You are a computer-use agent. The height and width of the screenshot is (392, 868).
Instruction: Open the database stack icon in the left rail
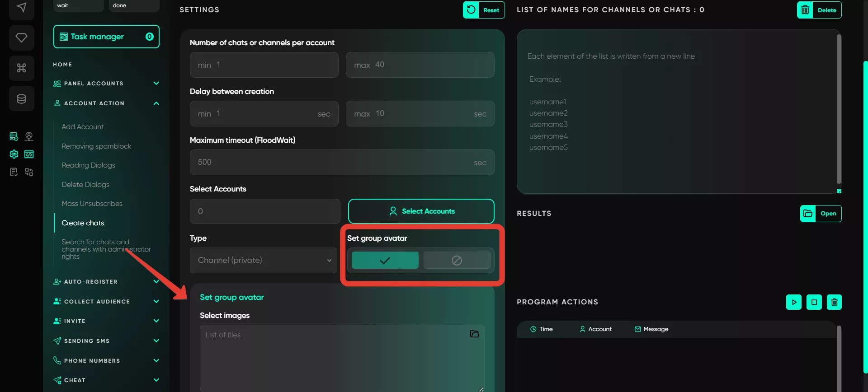(21, 98)
